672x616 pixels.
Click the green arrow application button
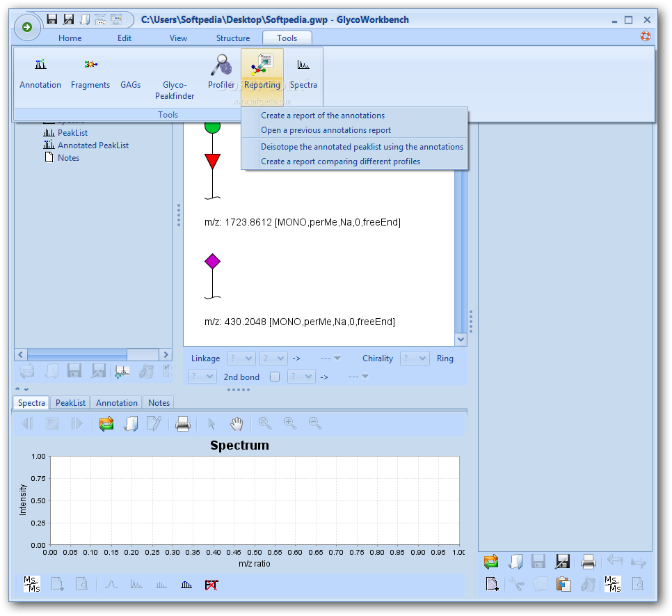[x=27, y=27]
